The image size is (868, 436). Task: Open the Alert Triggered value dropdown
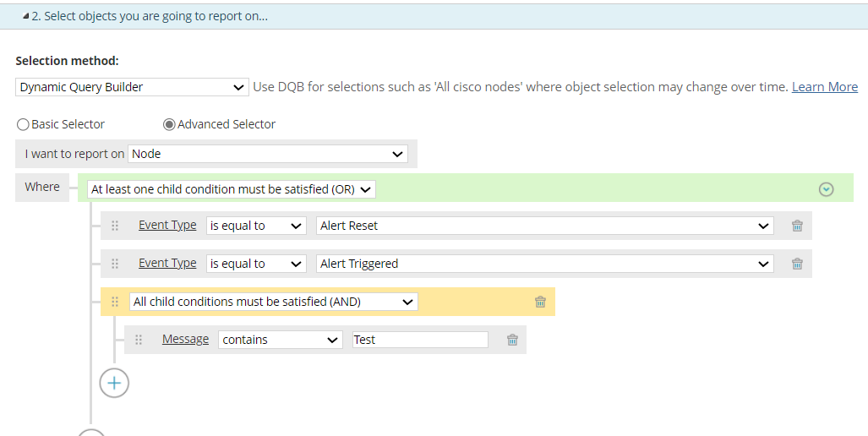click(x=545, y=264)
